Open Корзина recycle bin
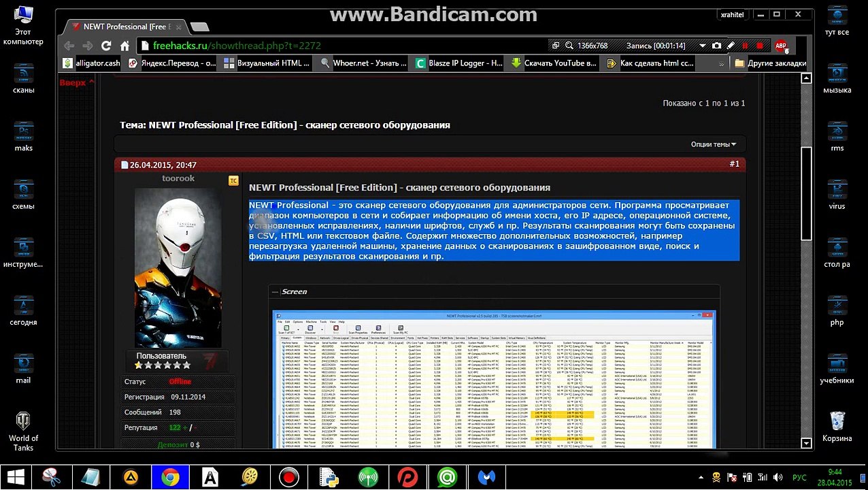This screenshot has width=868, height=490. tap(837, 427)
